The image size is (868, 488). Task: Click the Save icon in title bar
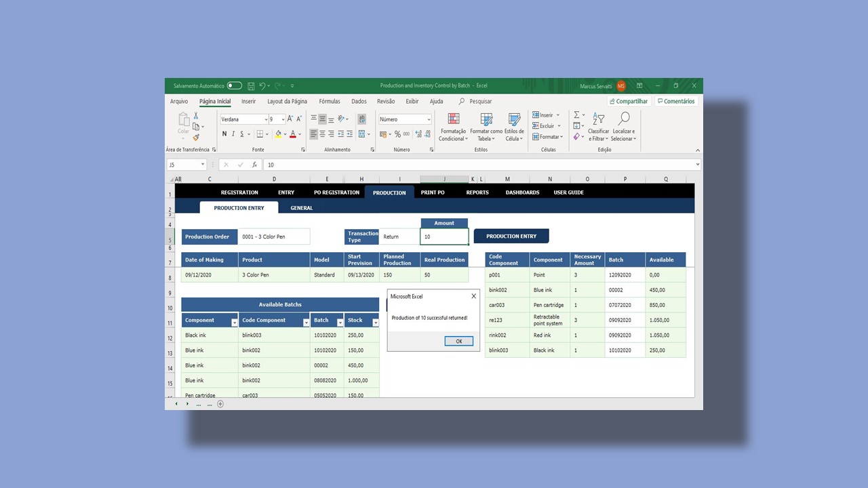(251, 86)
